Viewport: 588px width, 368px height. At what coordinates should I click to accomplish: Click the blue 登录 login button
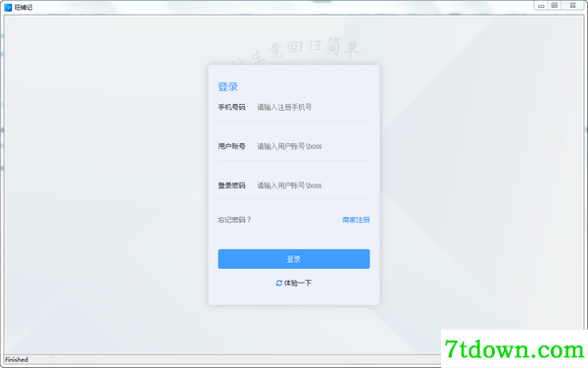294,259
